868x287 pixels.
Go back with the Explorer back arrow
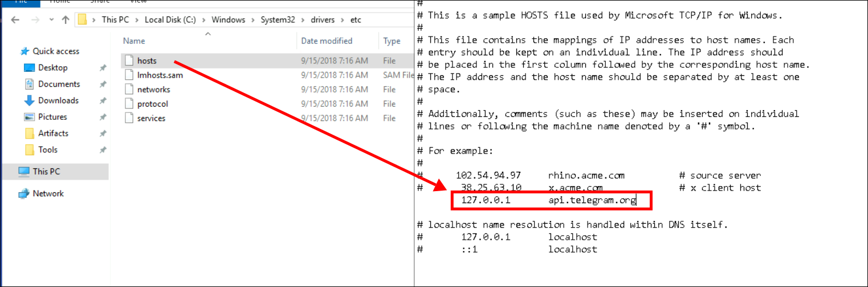[x=15, y=20]
